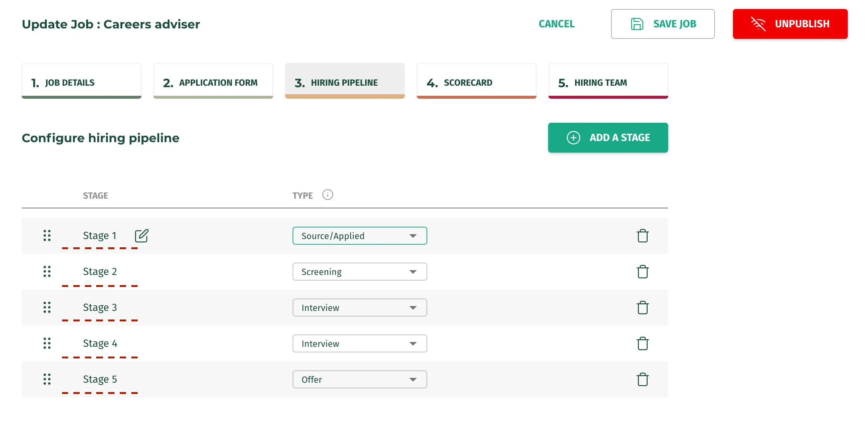Save the job with Save Job button

click(x=663, y=24)
